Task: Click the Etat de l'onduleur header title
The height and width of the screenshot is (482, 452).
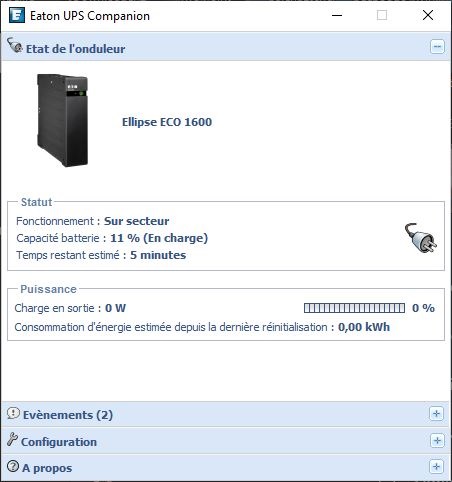Action: point(76,49)
